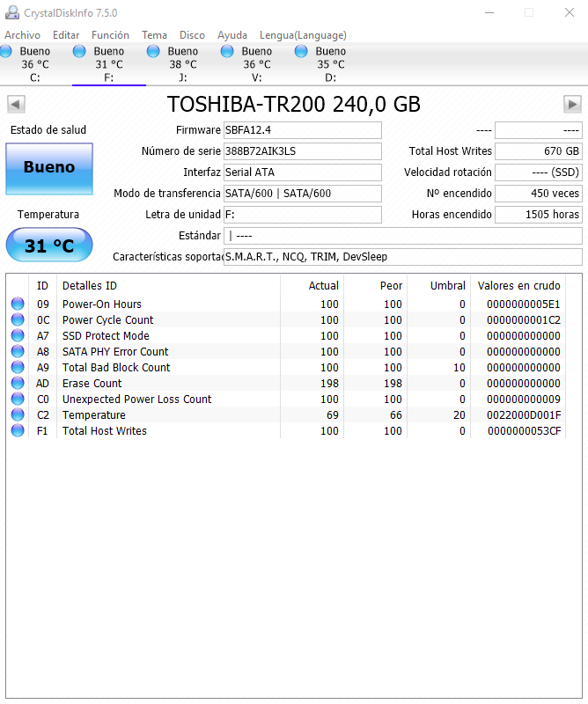Switch to disk C: at 36 °C
The width and height of the screenshot is (588, 704).
[35, 64]
